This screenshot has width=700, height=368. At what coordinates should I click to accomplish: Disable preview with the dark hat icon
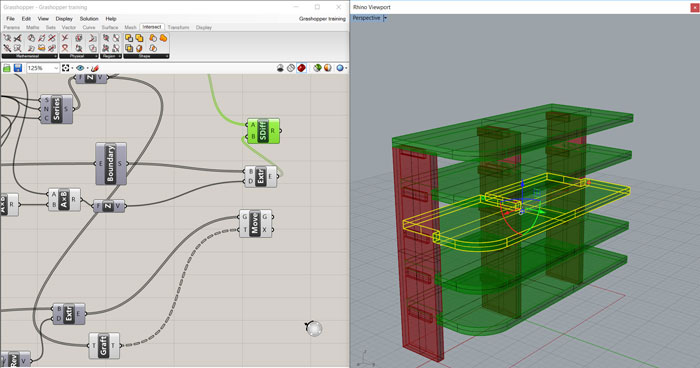tap(280, 68)
